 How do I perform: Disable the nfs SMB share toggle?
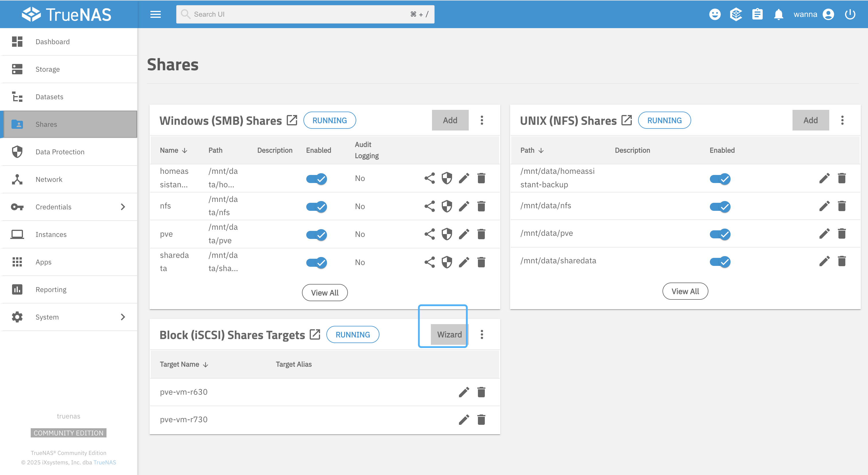[x=316, y=206]
